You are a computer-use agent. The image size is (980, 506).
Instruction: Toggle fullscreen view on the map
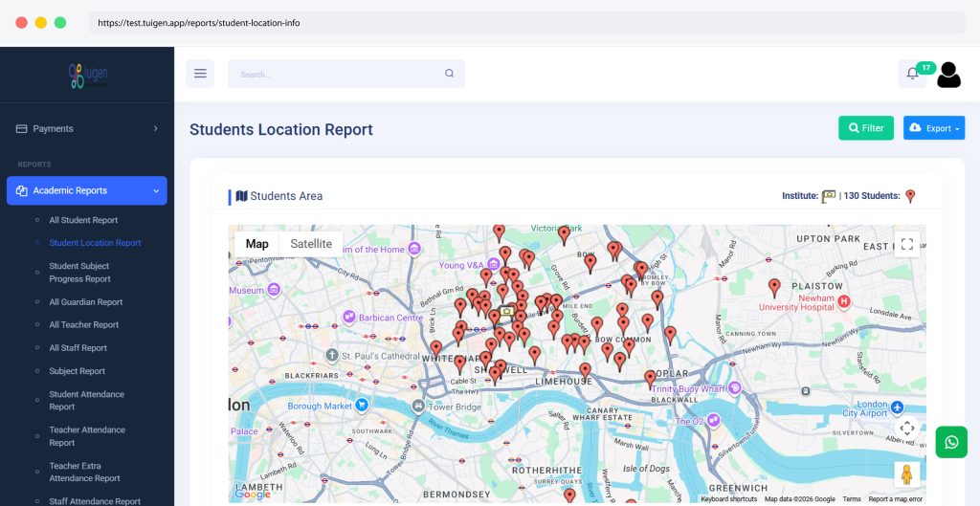click(x=906, y=244)
